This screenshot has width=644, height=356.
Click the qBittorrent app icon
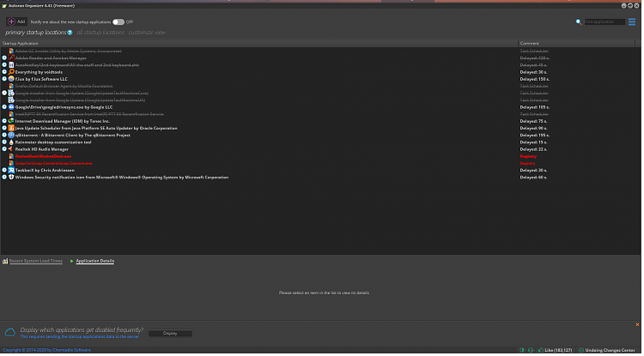(x=11, y=136)
